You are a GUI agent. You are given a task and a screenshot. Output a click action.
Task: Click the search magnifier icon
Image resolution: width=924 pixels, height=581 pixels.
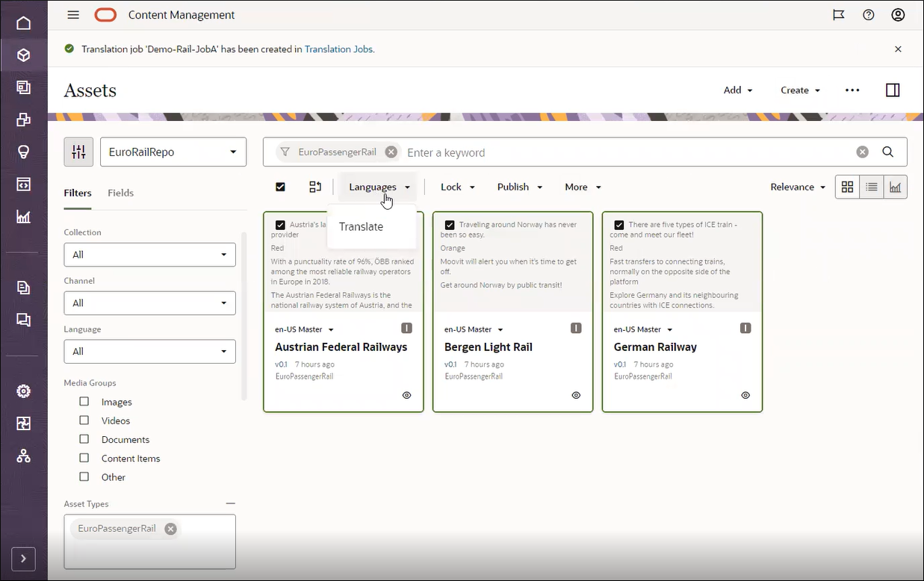click(x=888, y=152)
